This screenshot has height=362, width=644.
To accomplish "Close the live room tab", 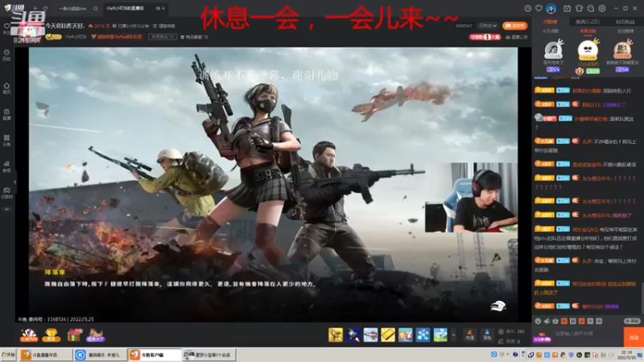I will pos(163,8).
